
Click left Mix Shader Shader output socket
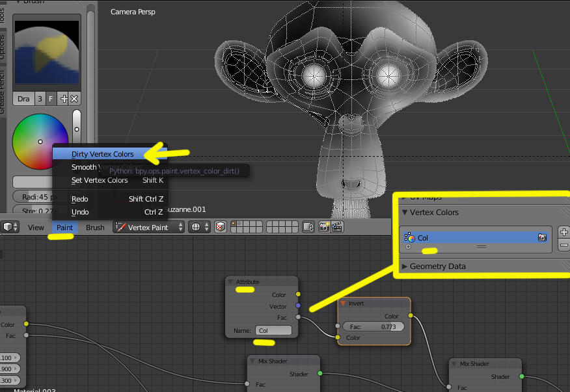click(320, 373)
